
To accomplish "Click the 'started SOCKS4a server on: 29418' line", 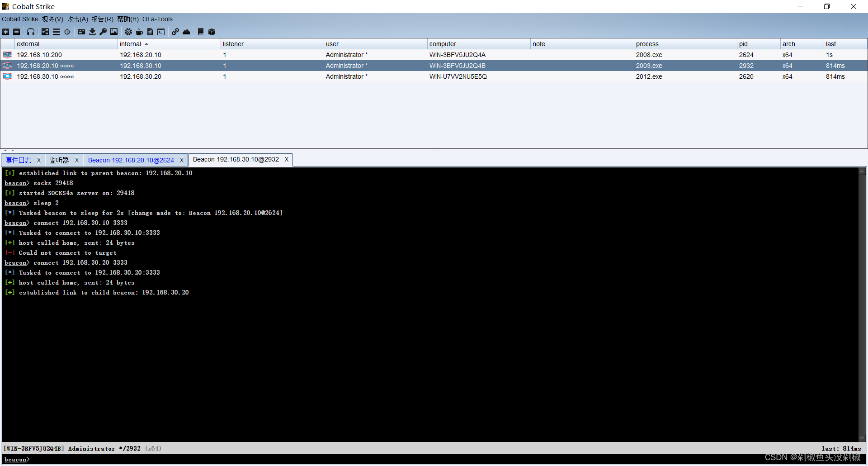I will pyautogui.click(x=70, y=193).
